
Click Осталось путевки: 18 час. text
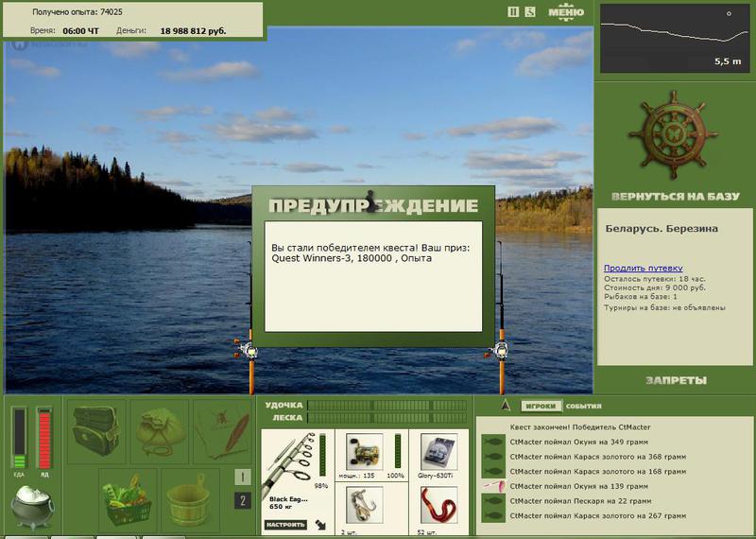point(654,279)
